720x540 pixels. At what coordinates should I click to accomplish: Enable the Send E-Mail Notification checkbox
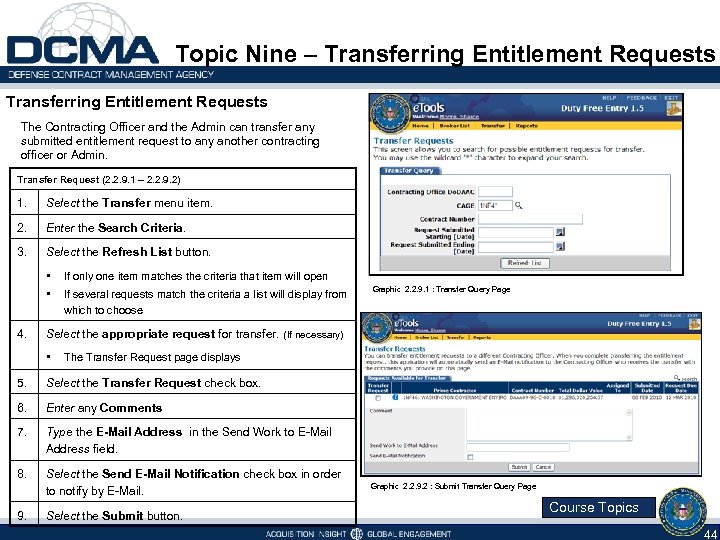click(x=470, y=457)
